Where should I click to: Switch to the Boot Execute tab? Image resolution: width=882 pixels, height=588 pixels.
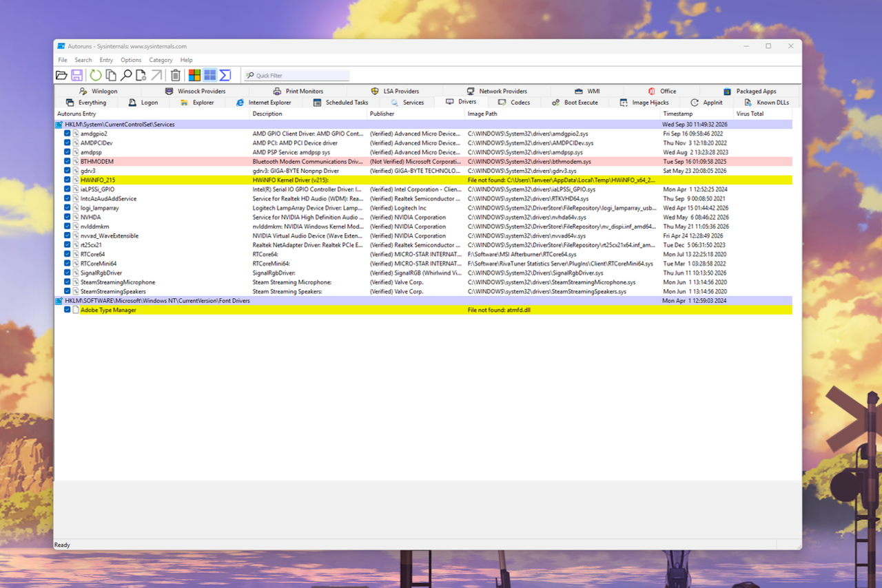575,103
